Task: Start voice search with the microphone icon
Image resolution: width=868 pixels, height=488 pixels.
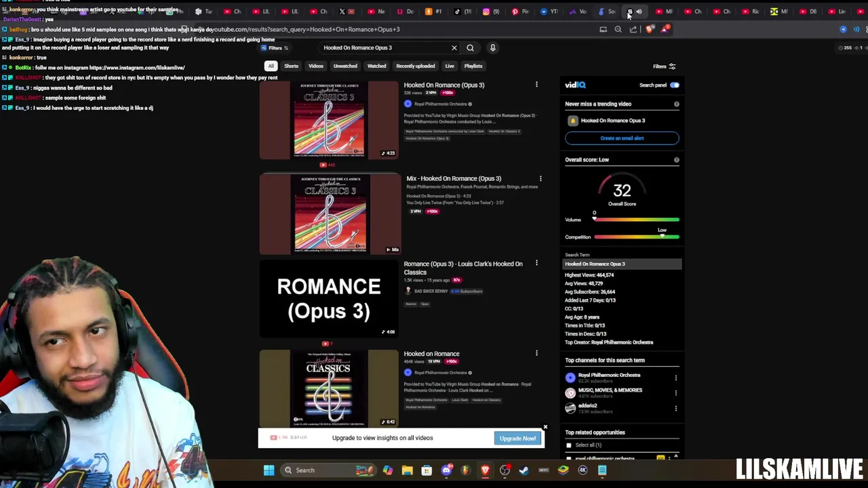Action: coord(493,47)
